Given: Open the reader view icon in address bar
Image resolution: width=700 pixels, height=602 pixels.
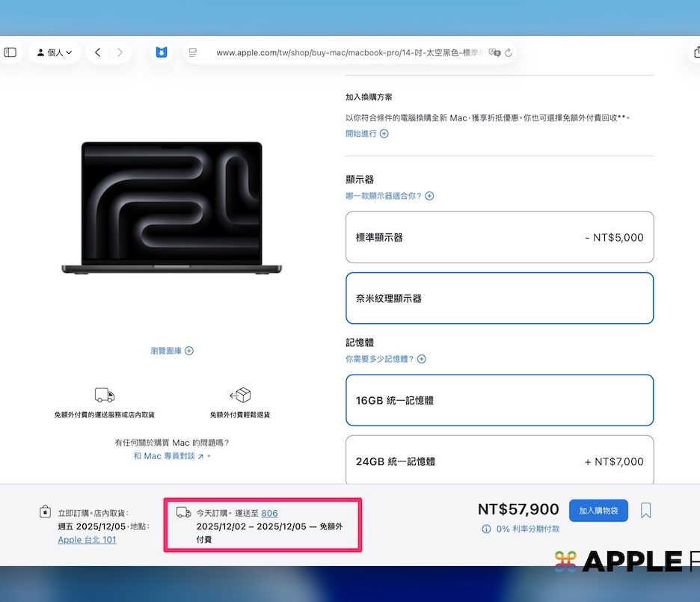Looking at the screenshot, I should (x=193, y=52).
